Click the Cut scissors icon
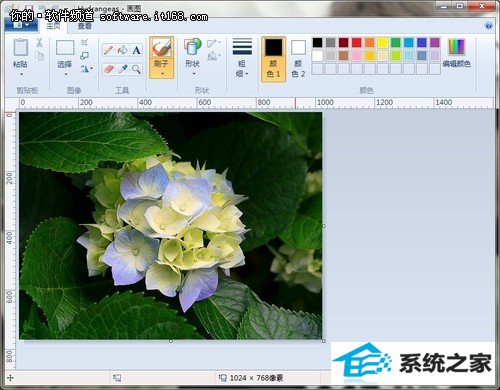500x390 pixels. (x=39, y=42)
